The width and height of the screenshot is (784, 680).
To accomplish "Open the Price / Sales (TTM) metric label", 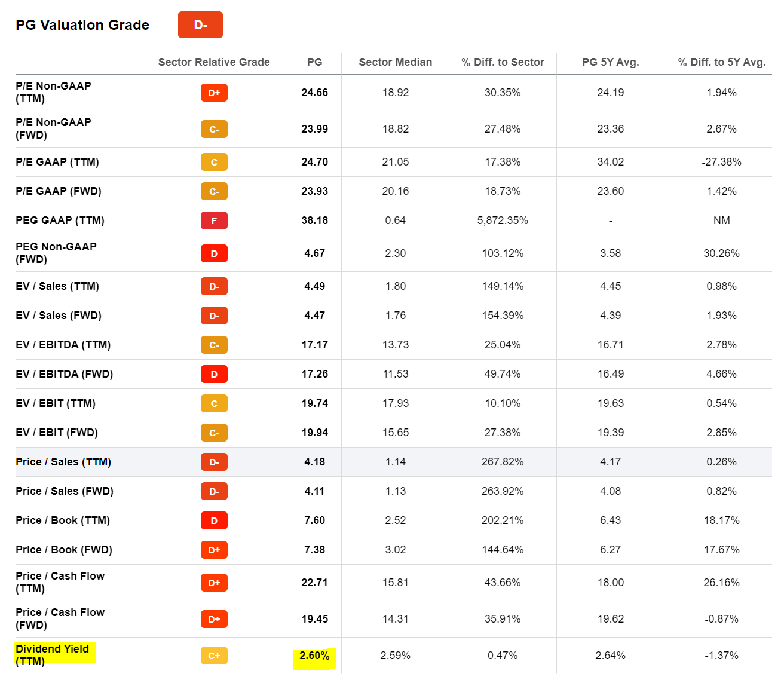I will (63, 462).
